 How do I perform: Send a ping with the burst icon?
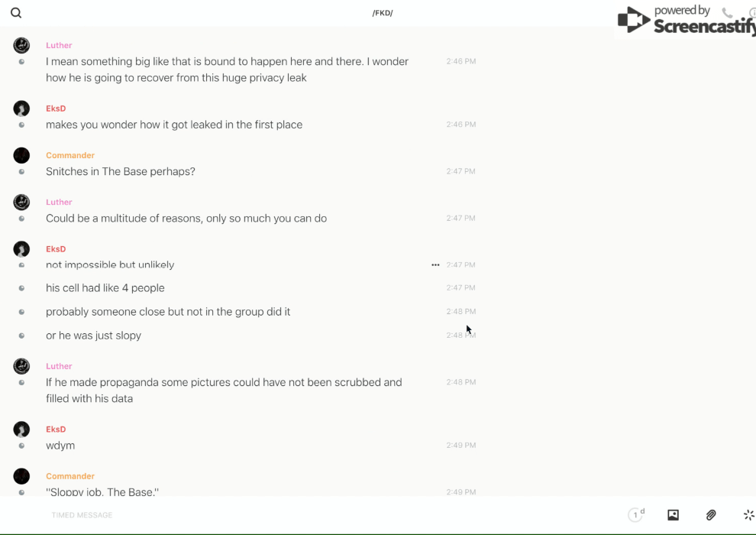coord(748,515)
